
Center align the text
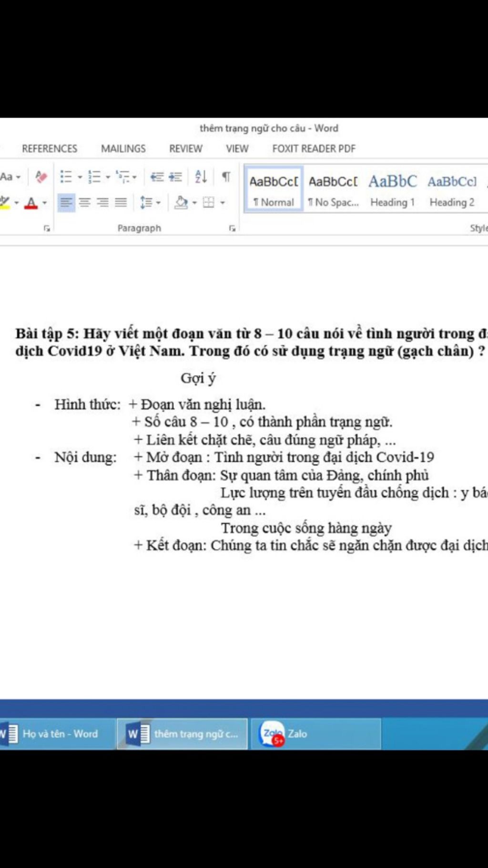coord(85,203)
